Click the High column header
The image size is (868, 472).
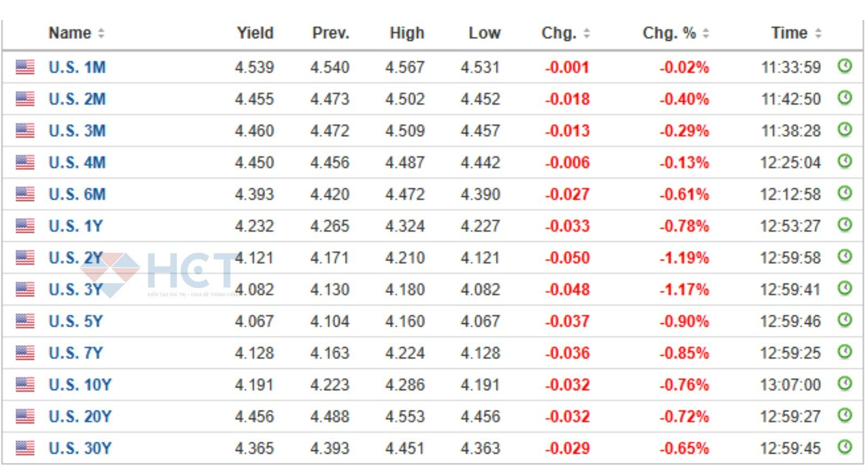[x=406, y=33]
